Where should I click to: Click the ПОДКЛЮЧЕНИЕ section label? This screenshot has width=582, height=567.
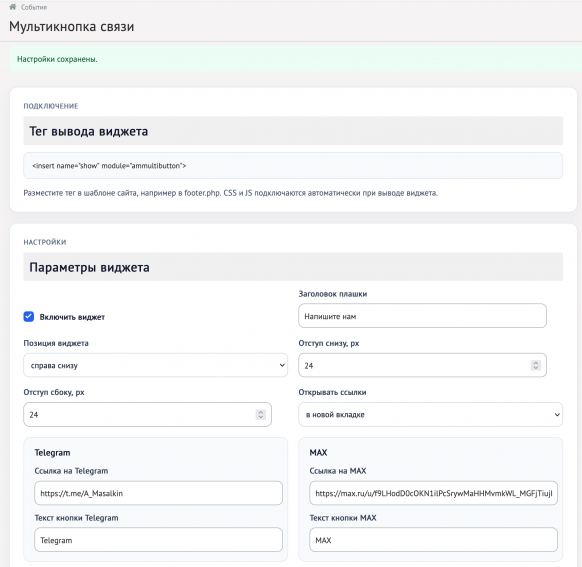point(51,106)
